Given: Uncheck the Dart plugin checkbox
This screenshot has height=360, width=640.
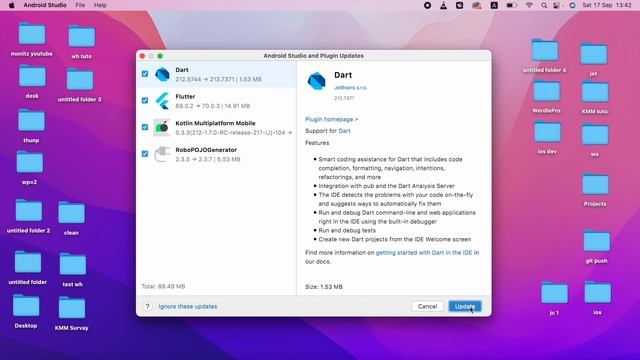Looking at the screenshot, I should [145, 74].
